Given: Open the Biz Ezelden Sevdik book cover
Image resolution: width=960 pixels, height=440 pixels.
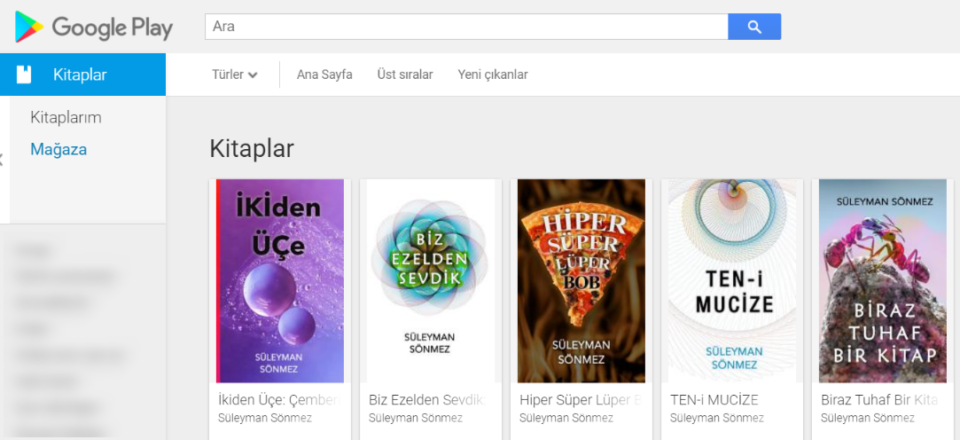Looking at the screenshot, I should (x=430, y=281).
